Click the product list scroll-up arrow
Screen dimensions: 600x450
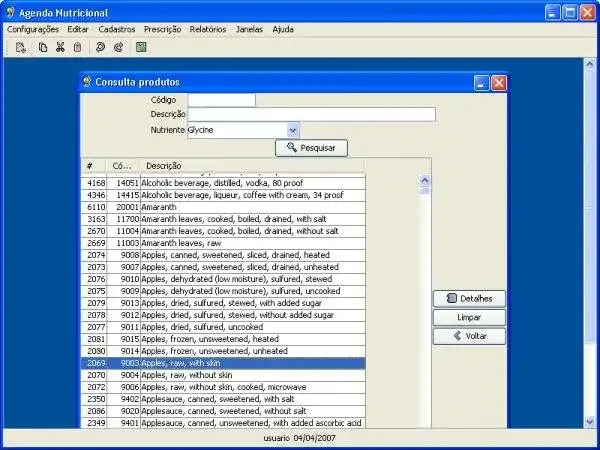pos(425,179)
